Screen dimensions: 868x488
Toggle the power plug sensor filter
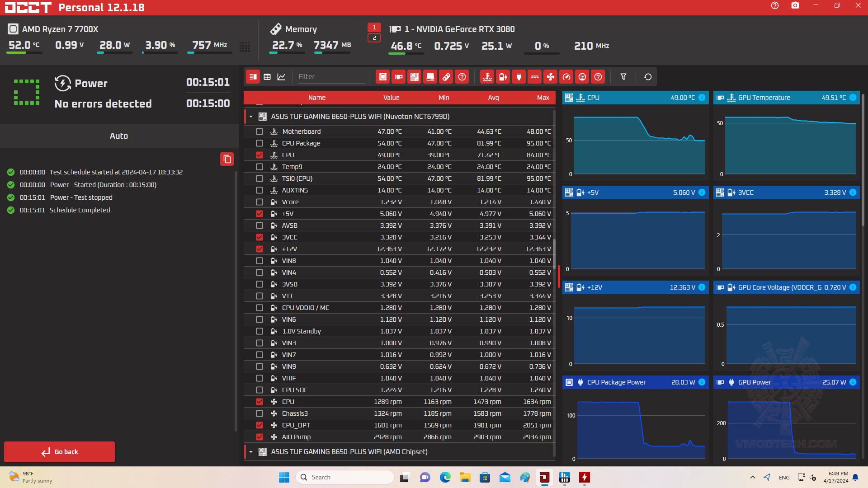[519, 77]
